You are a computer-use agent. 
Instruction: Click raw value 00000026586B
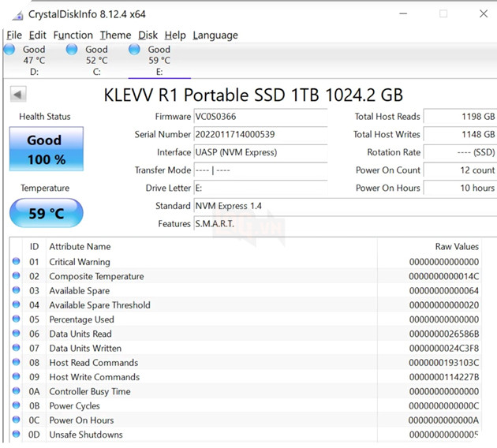[x=443, y=334]
